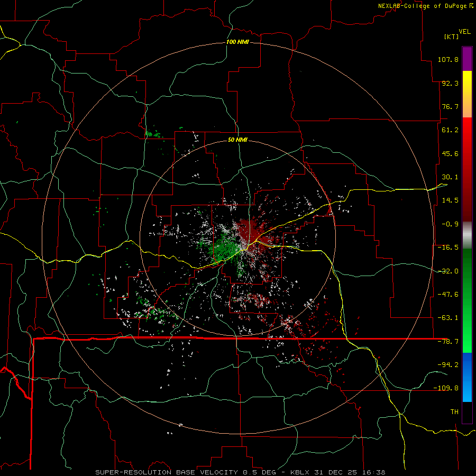Click the -32.0 legend value
The image size is (476, 476).
448,271
